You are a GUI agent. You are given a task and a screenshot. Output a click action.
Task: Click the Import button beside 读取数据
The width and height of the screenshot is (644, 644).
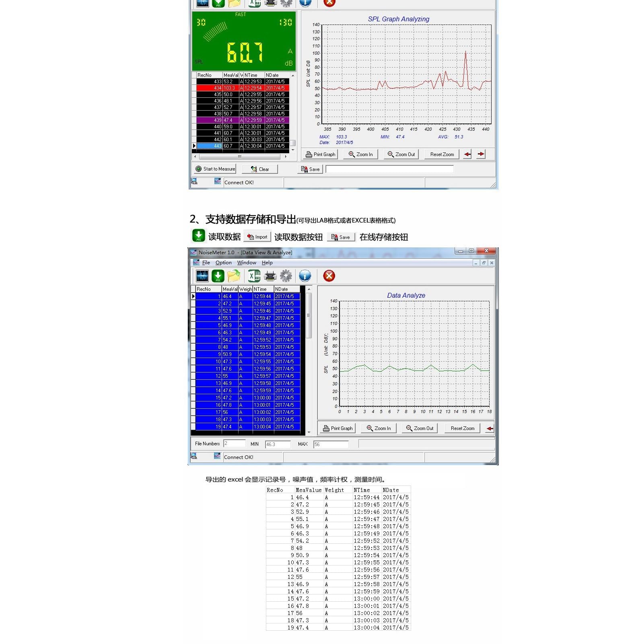[x=257, y=237]
